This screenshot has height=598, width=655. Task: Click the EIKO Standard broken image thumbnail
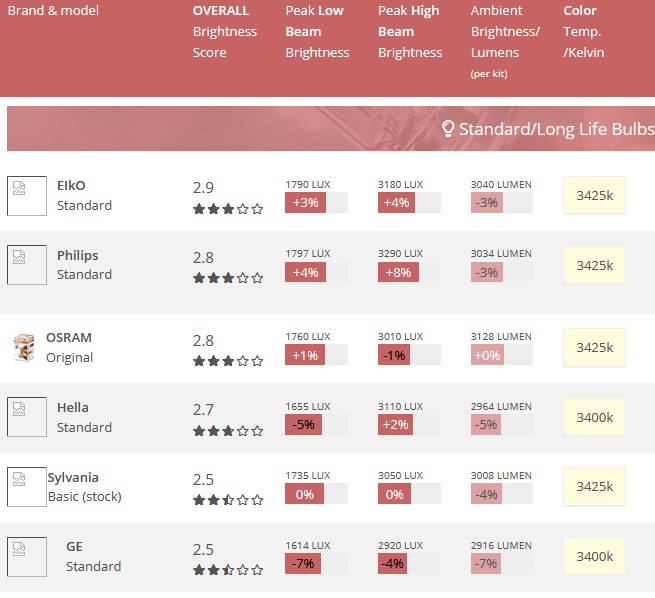point(27,196)
